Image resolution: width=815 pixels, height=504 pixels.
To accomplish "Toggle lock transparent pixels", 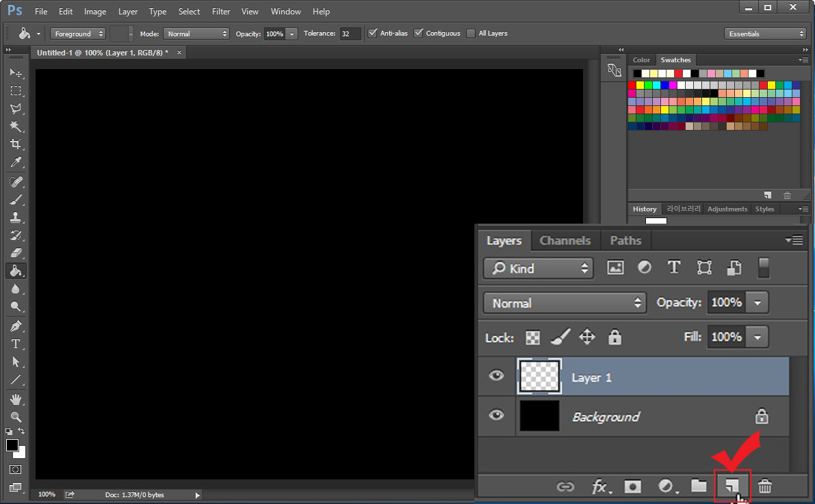I will (532, 338).
